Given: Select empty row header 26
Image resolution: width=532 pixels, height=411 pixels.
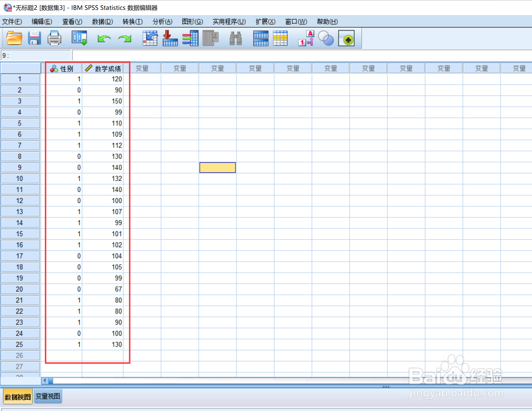Looking at the screenshot, I should click(x=20, y=356).
